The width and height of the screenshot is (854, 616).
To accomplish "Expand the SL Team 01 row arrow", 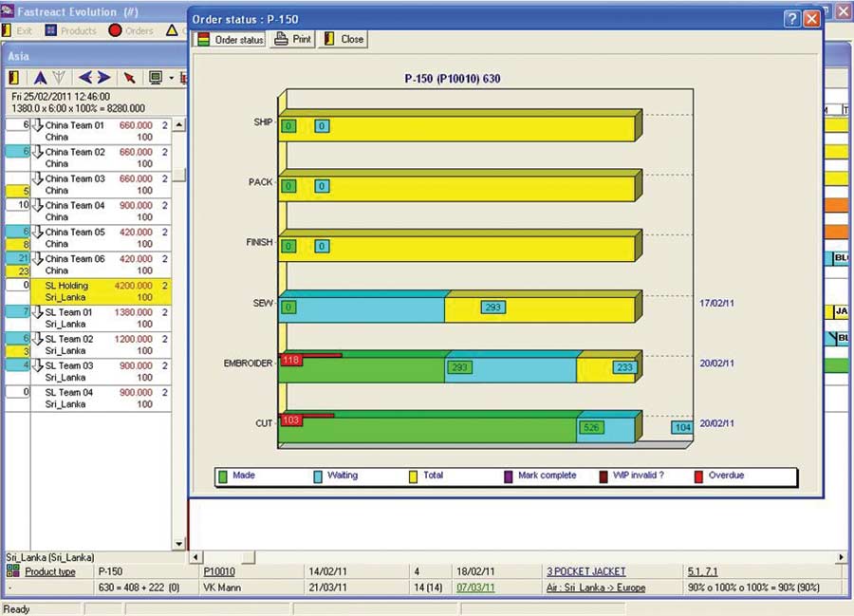I will [x=38, y=313].
